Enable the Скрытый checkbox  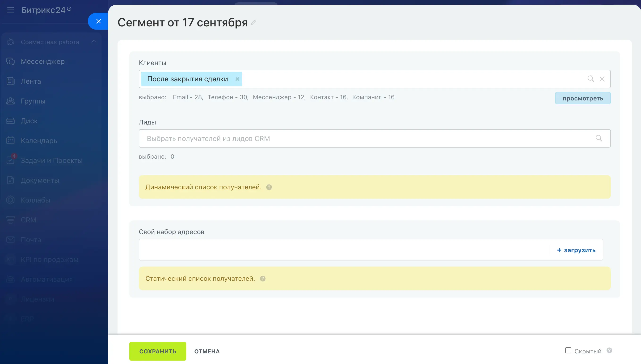pos(568,351)
